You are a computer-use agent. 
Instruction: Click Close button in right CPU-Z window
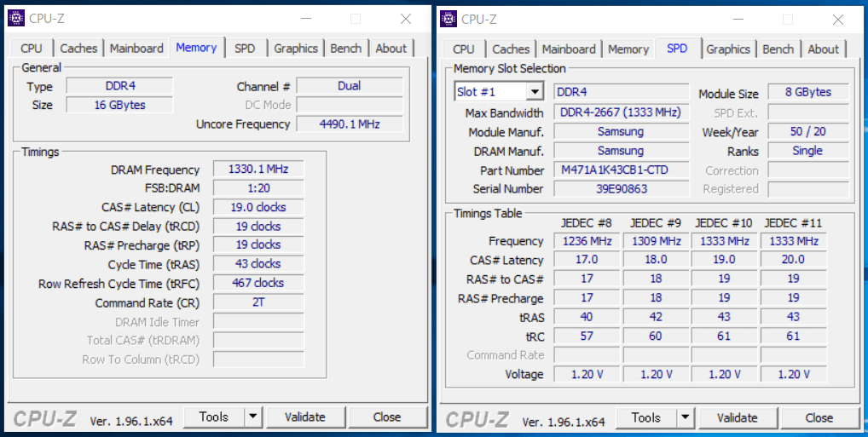click(819, 417)
